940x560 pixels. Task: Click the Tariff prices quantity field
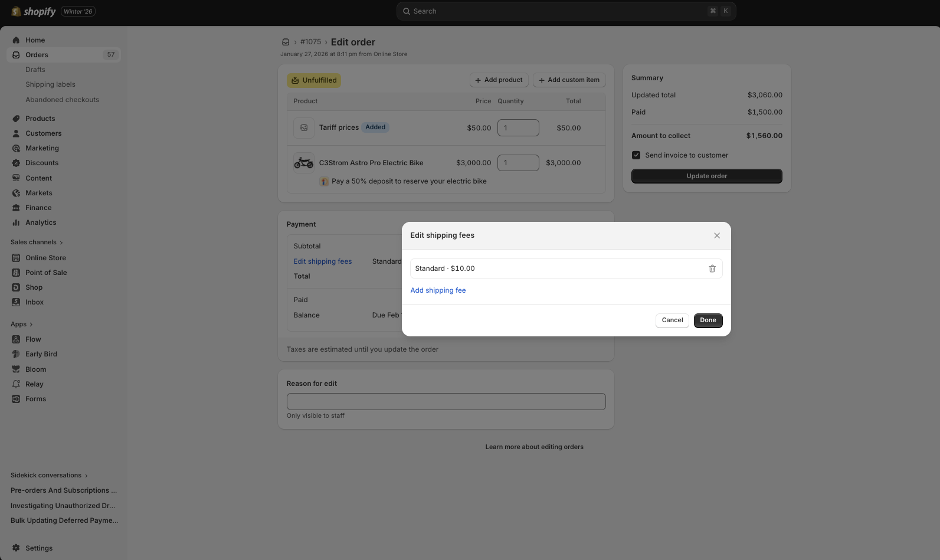[518, 127]
